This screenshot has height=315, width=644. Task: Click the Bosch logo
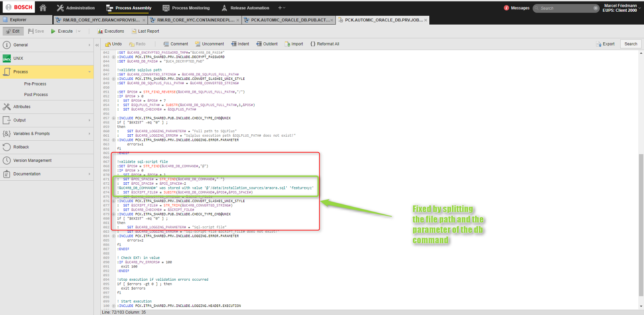point(19,7)
